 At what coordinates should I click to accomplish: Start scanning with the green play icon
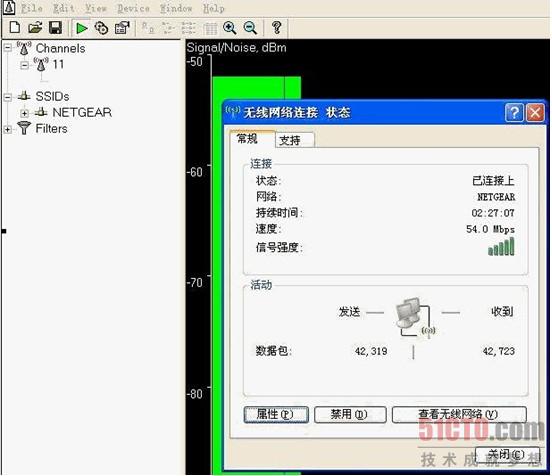tap(82, 28)
